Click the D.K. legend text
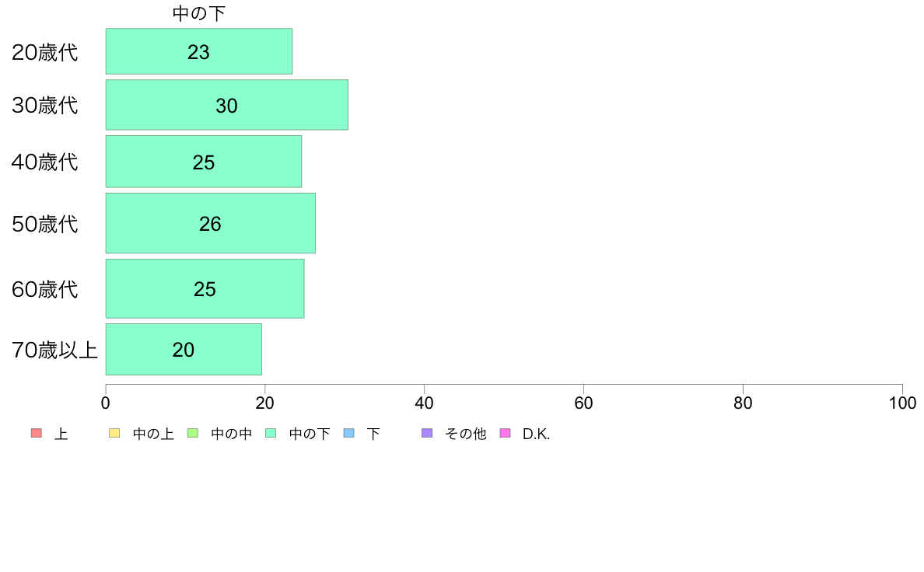This screenshot has width=924, height=572. click(536, 434)
